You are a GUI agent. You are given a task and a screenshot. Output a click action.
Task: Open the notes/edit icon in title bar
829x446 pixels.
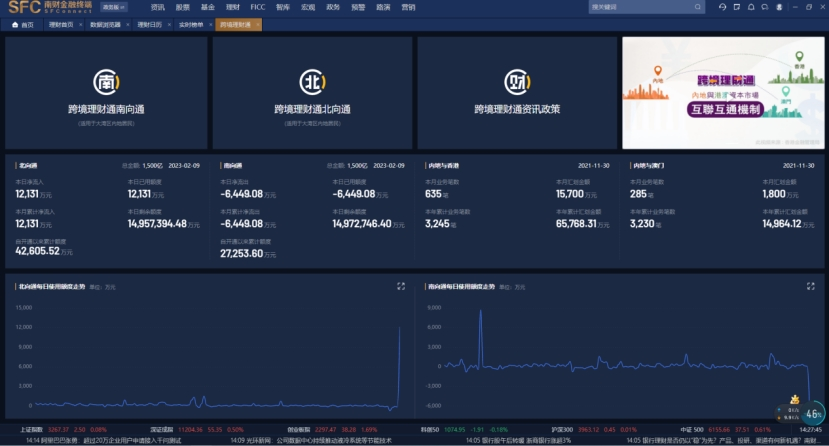(x=736, y=7)
